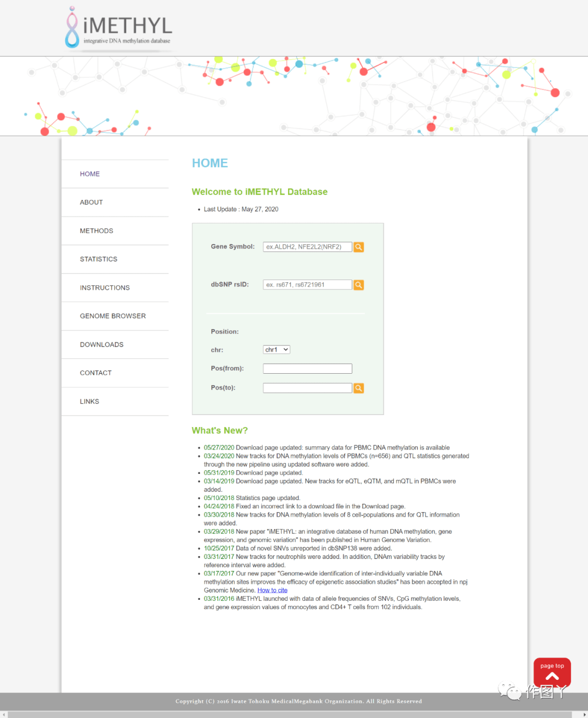Click the "What's New?" heading
Screen dimensions: 588x718
tap(220, 430)
